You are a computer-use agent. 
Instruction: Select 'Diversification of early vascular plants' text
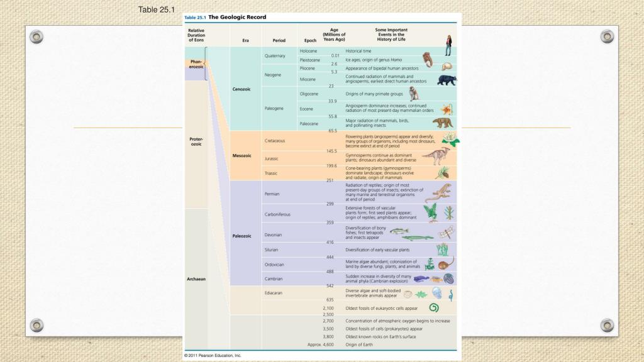377,250
